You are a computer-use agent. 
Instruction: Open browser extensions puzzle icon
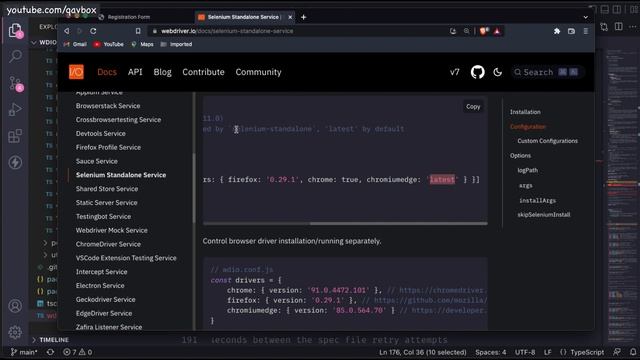coord(557,31)
